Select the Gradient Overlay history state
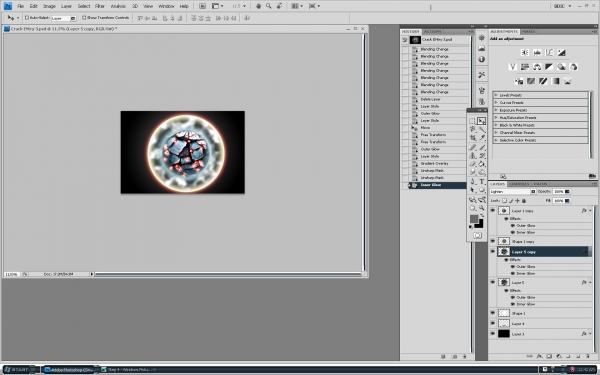600x375 pixels. click(434, 163)
